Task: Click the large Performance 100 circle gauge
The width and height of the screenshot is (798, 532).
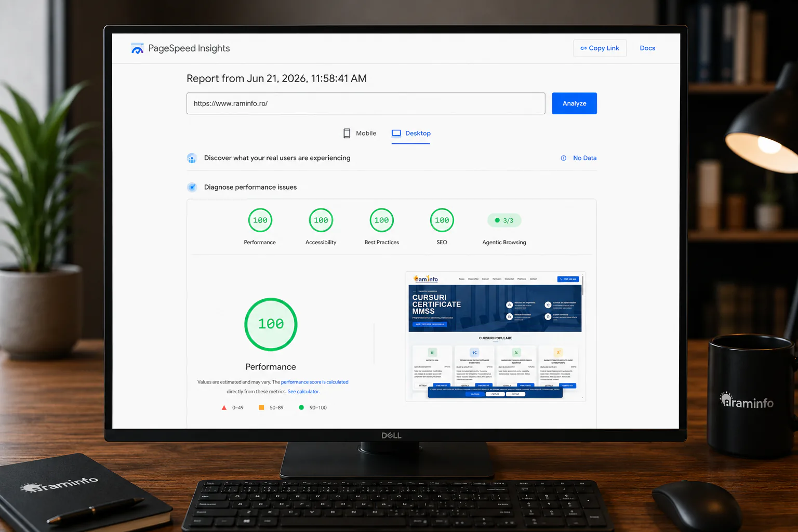Action: click(271, 324)
